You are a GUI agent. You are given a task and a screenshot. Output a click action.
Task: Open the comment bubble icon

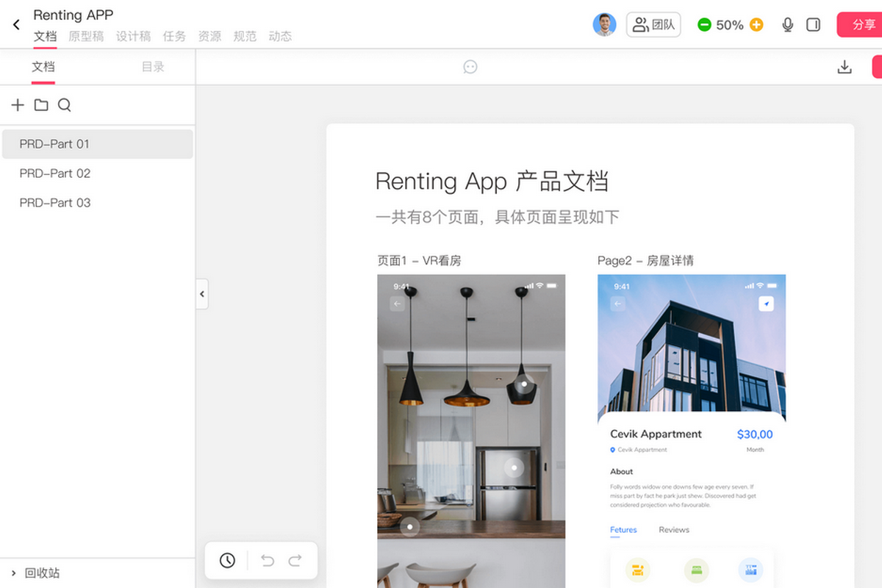[x=470, y=67]
